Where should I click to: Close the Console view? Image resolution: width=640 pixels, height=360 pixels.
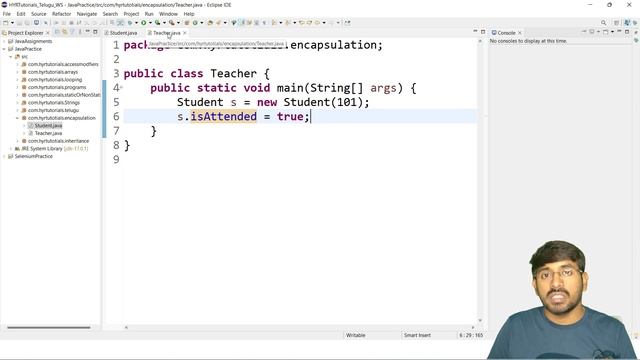pos(520,33)
